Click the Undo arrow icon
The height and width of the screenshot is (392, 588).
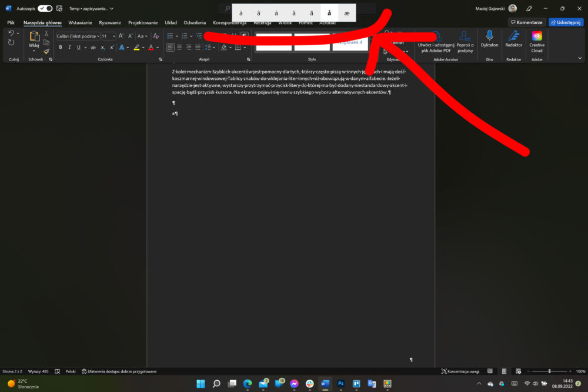pyautogui.click(x=11, y=33)
